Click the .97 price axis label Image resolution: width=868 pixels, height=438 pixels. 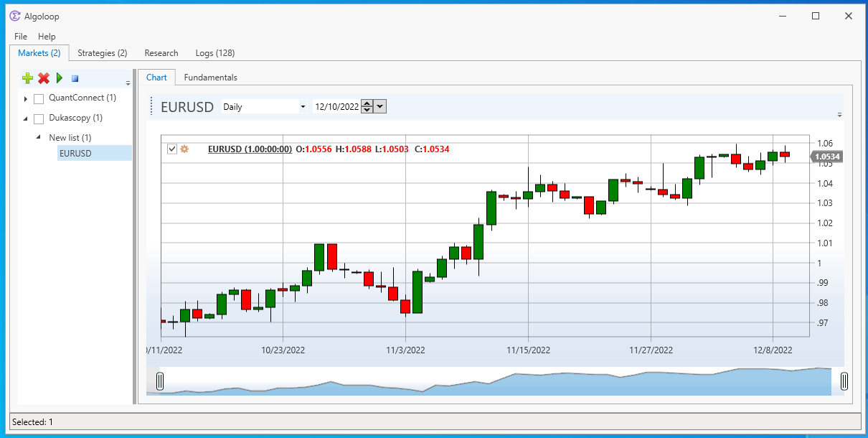823,323
